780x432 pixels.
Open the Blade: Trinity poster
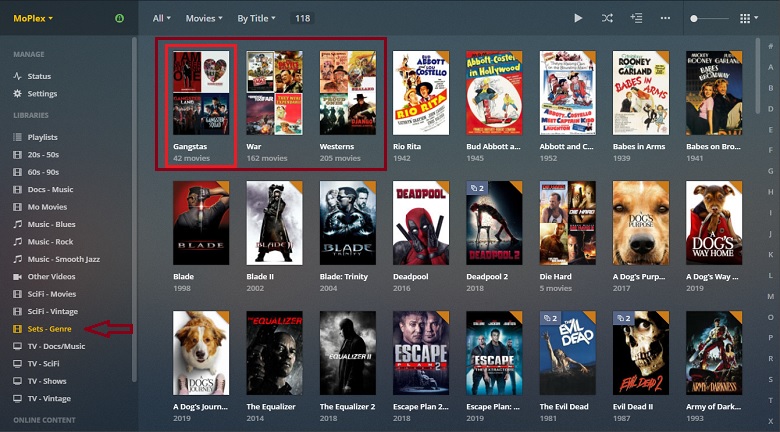348,223
